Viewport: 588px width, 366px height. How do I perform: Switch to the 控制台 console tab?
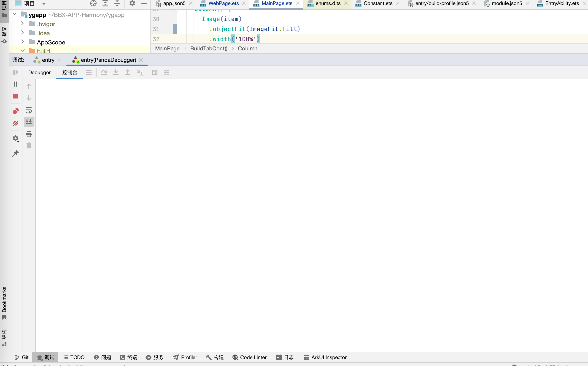click(x=70, y=72)
